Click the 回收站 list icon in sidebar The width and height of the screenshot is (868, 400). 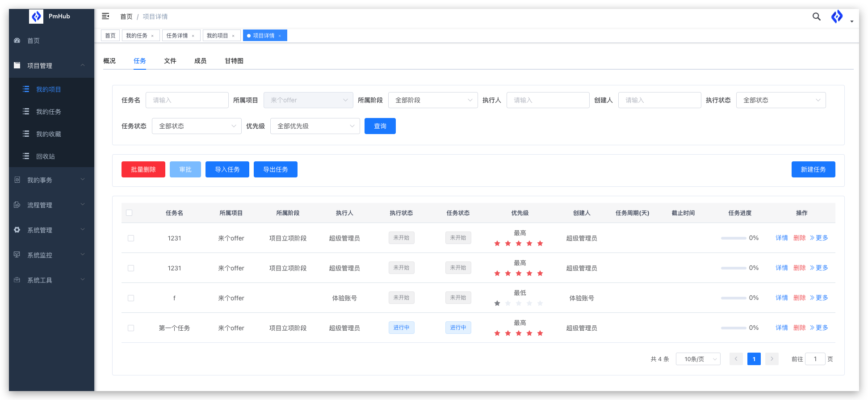pyautogui.click(x=26, y=156)
